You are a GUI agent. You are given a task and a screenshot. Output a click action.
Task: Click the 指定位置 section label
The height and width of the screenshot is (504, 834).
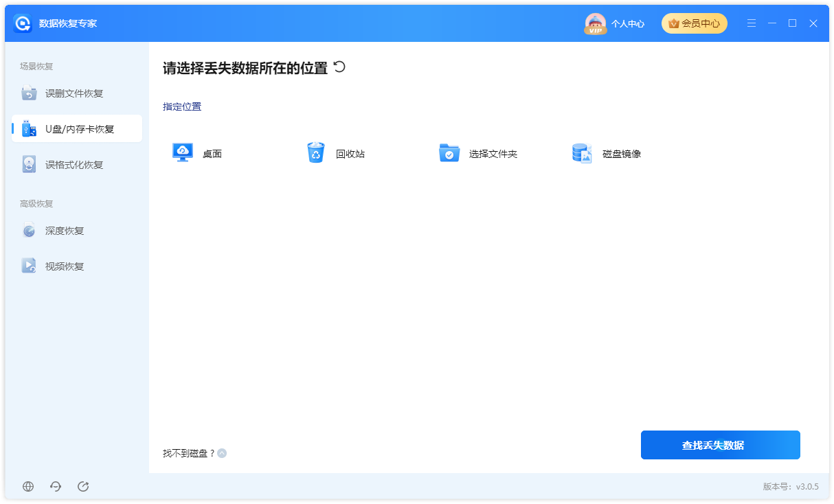182,106
